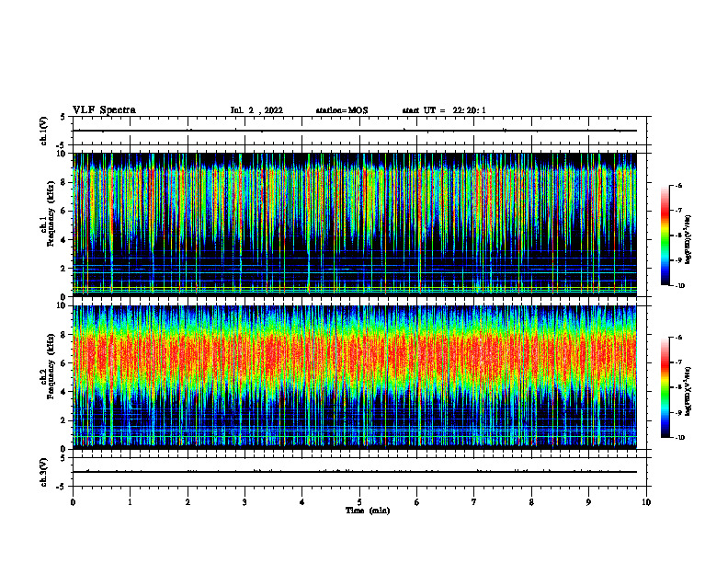This screenshot has height=563, width=728.
Task: Click the ch.1 voltage waveform trace
Action: click(355, 131)
